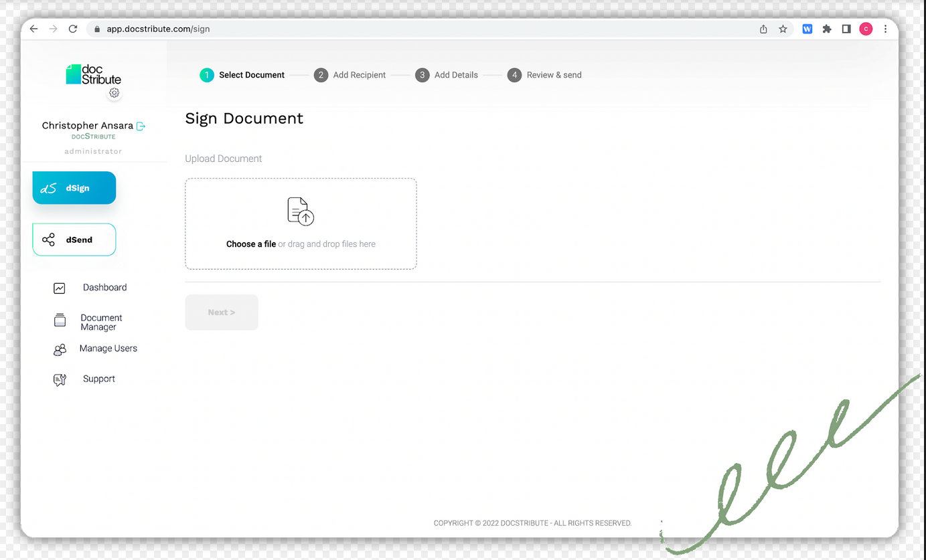Click the Next > button

click(222, 312)
